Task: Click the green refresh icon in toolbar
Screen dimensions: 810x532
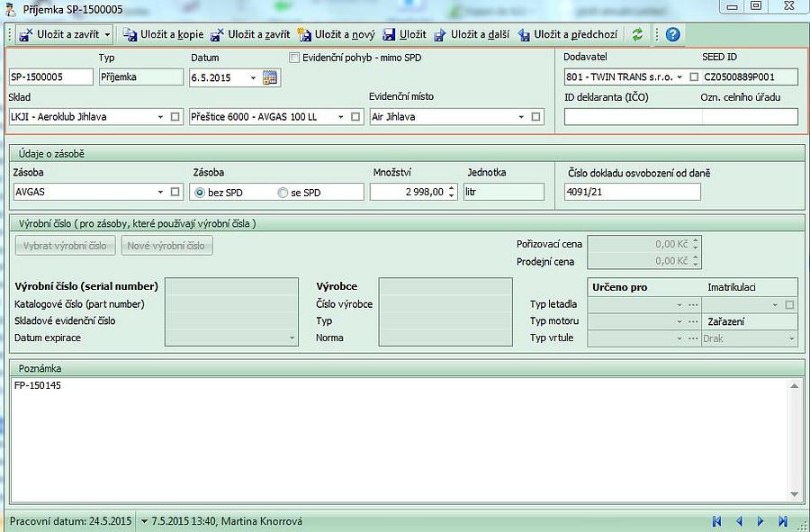Action: (x=637, y=34)
